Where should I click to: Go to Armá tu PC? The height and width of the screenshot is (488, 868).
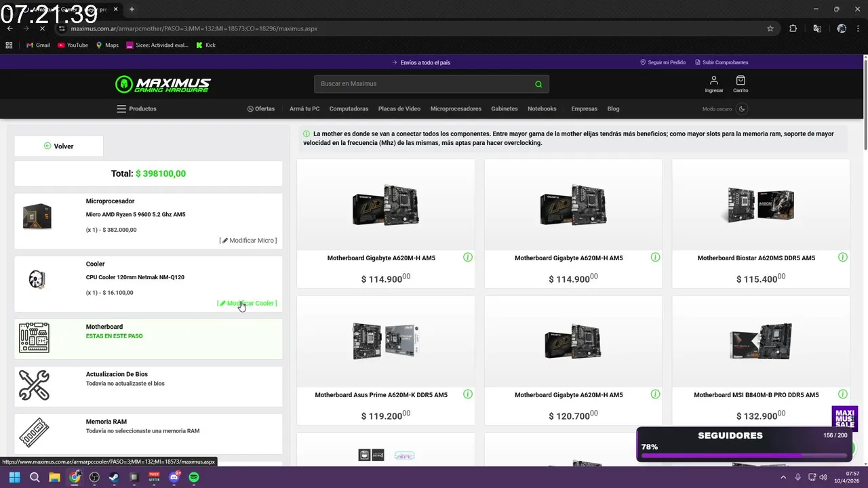point(304,108)
